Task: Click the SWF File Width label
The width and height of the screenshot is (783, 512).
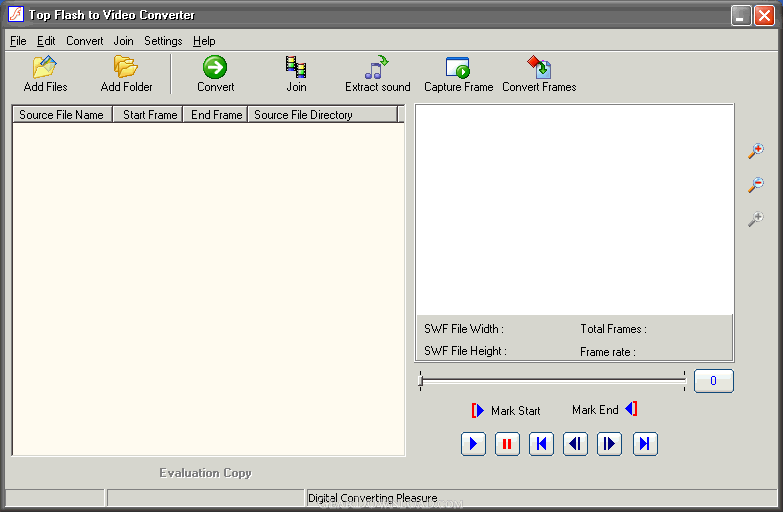Action: [x=464, y=329]
